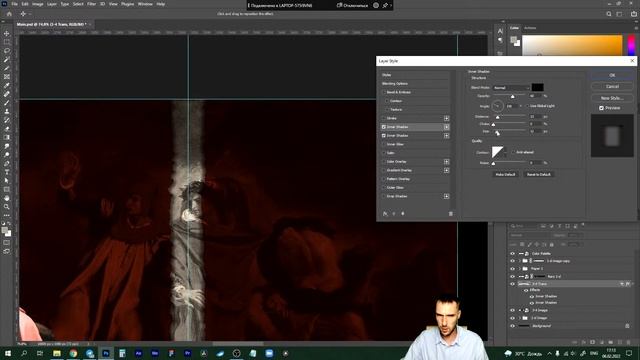The height and width of the screenshot is (360, 640).
Task: Open the Blend Mode dropdown
Action: (511, 88)
